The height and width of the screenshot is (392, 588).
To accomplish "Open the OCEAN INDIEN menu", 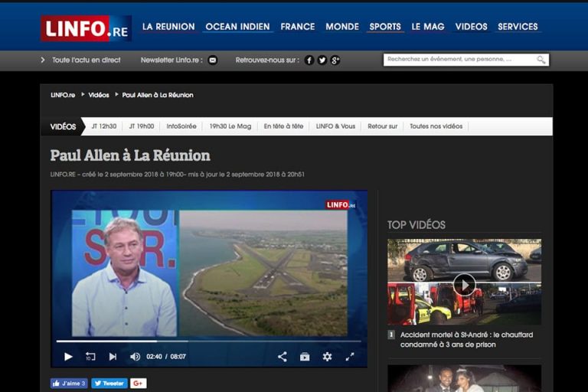I will pos(238,27).
